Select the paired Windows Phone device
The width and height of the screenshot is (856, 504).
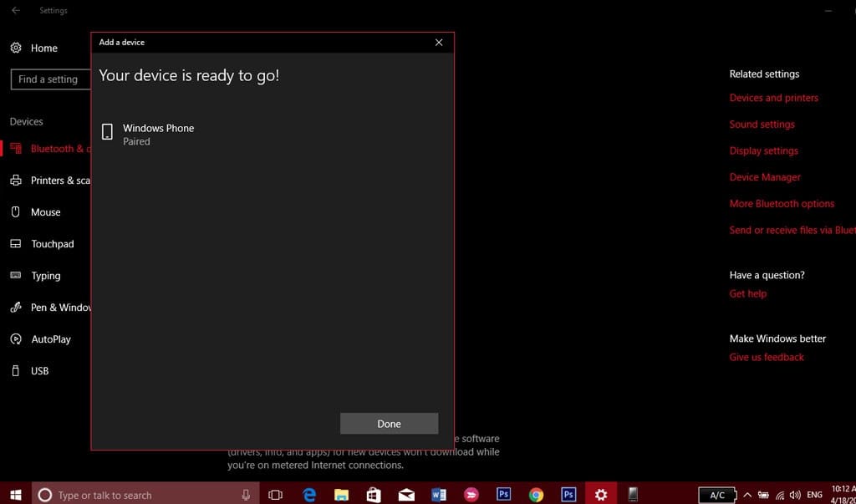click(158, 134)
